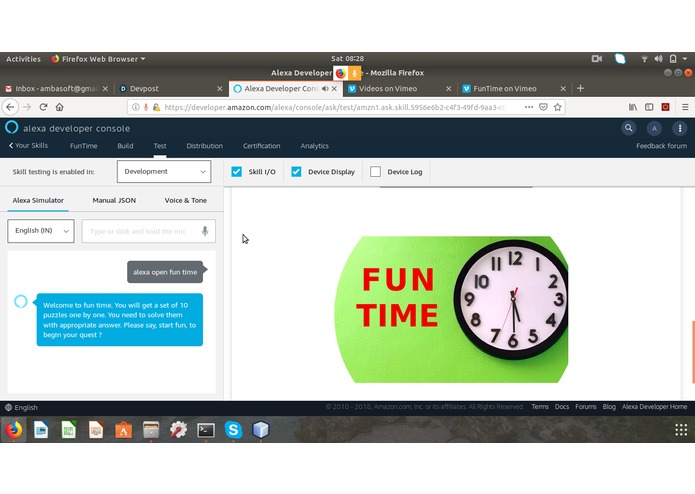Click the Fun Time clock display image

pos(451,309)
